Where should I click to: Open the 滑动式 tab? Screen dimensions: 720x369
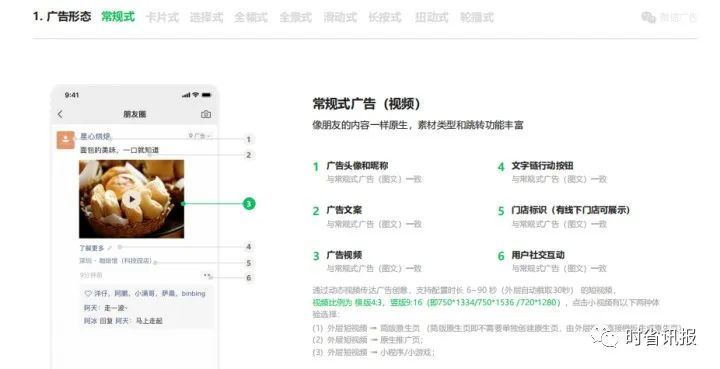[x=340, y=17]
